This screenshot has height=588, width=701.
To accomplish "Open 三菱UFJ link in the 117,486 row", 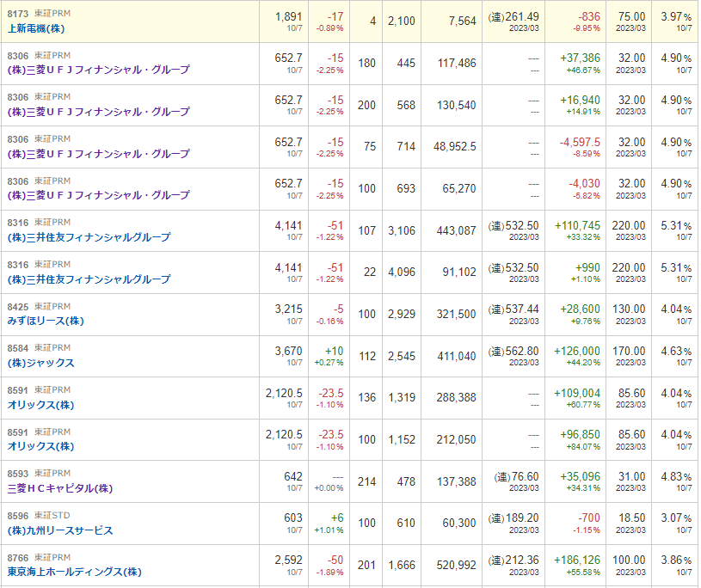I will coord(98,70).
